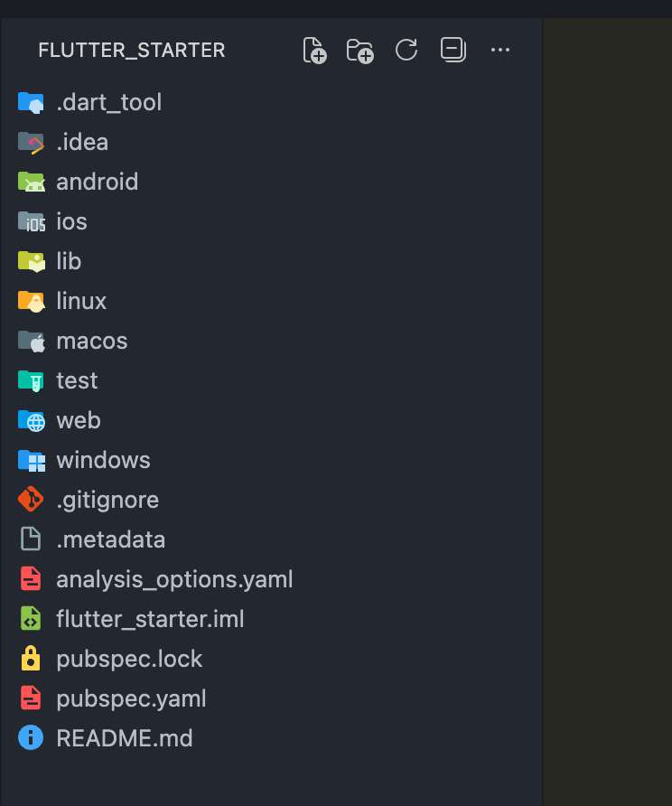Open the pubspec.yaml file

[131, 698]
